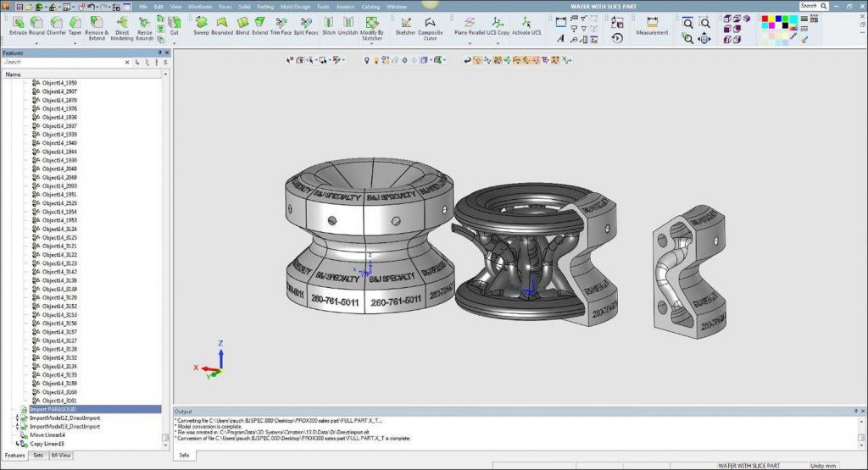The image size is (868, 470).
Task: Select Move Linear14 feature
Action: [x=47, y=435]
